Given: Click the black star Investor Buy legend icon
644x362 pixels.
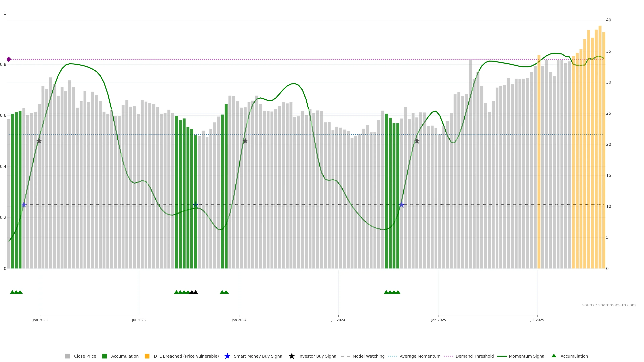Looking at the screenshot, I should tap(291, 356).
